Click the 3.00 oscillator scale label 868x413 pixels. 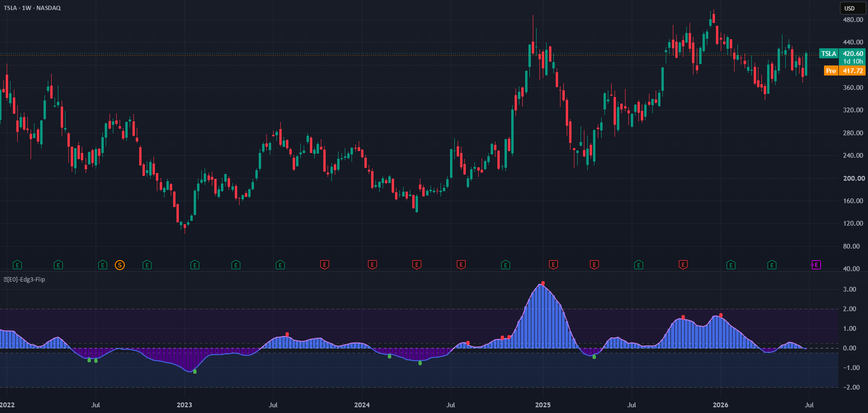pyautogui.click(x=850, y=289)
